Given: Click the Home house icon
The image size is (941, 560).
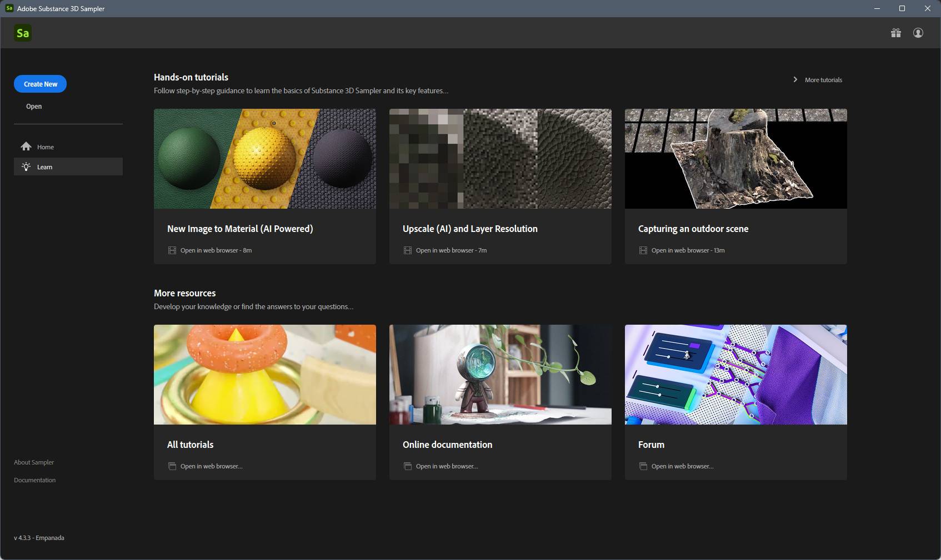Looking at the screenshot, I should pos(26,147).
